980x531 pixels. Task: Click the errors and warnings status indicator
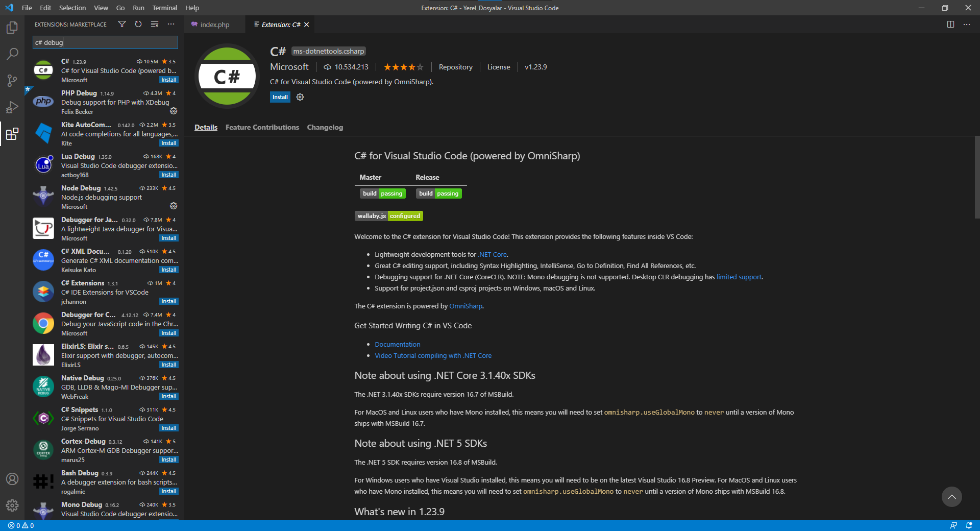[x=21, y=525]
